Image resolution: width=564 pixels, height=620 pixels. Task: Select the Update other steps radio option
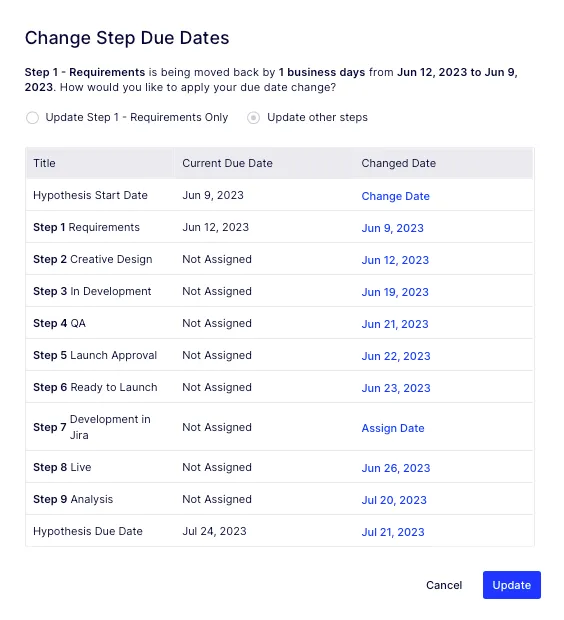click(254, 118)
